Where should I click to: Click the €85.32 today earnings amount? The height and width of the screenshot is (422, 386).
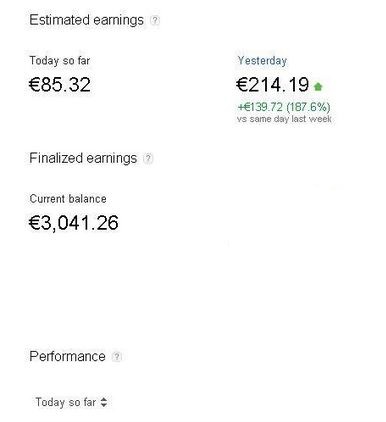click(x=60, y=84)
